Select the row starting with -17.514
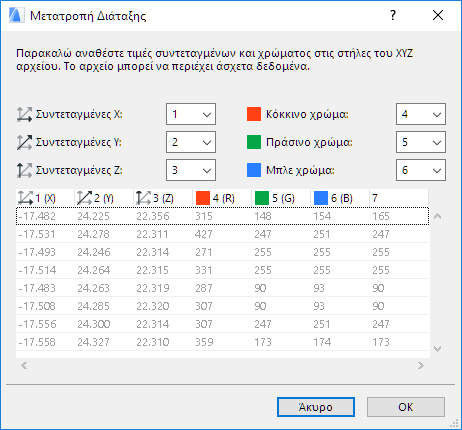The image size is (462, 430). (222, 270)
